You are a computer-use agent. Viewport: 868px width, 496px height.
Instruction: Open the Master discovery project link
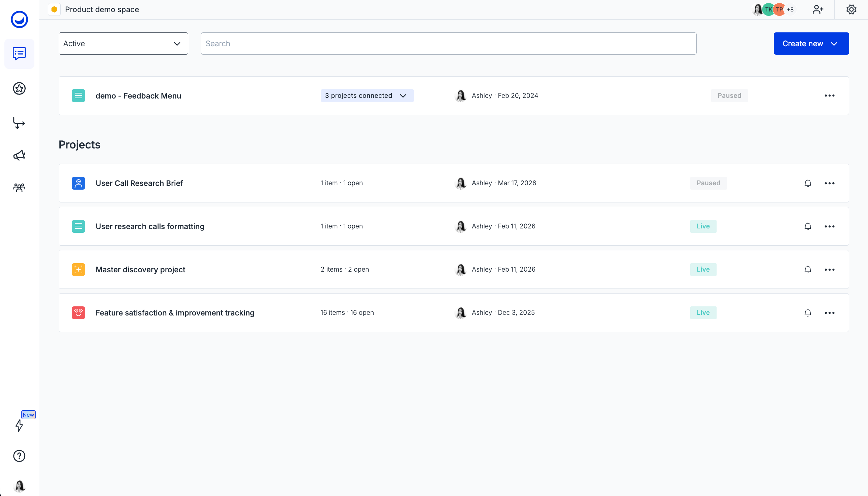pyautogui.click(x=140, y=270)
